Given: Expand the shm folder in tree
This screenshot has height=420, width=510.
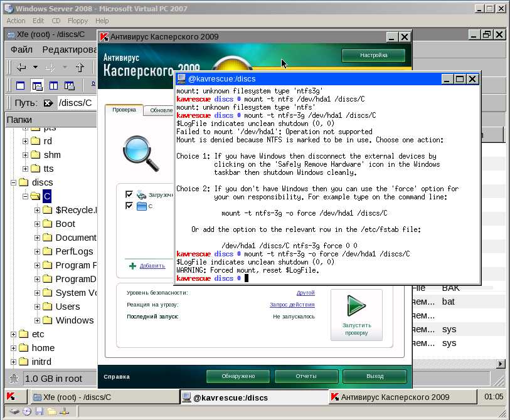Looking at the screenshot, I should pos(25,155).
